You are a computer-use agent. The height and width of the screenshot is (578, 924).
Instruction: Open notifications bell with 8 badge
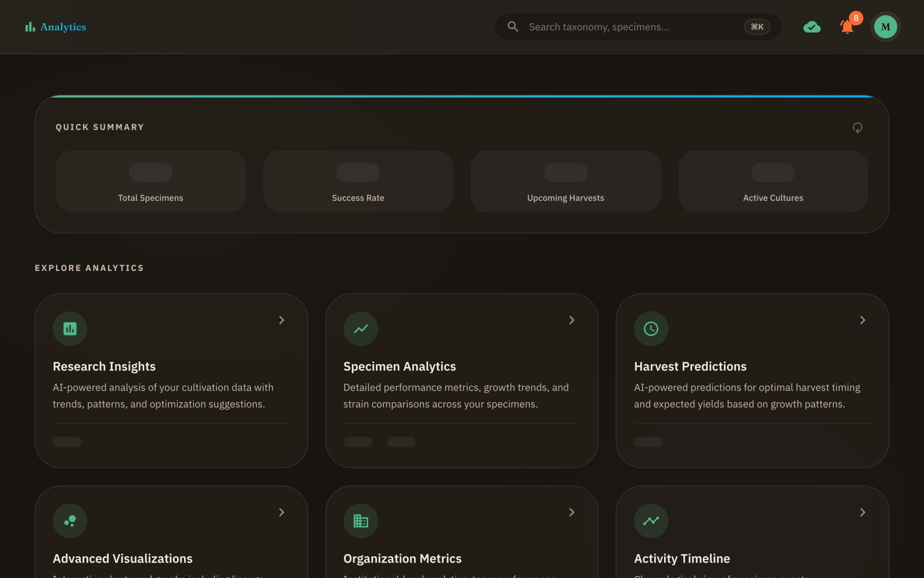tap(848, 27)
